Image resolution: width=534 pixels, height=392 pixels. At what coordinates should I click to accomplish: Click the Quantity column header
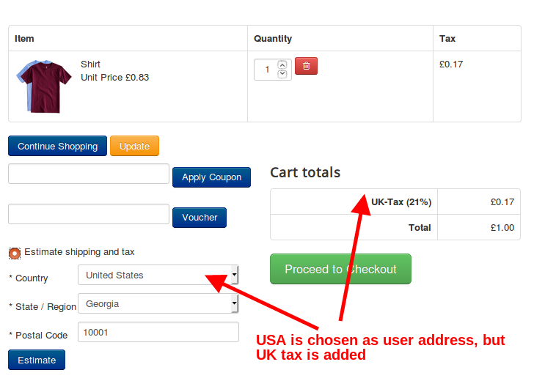(x=273, y=39)
